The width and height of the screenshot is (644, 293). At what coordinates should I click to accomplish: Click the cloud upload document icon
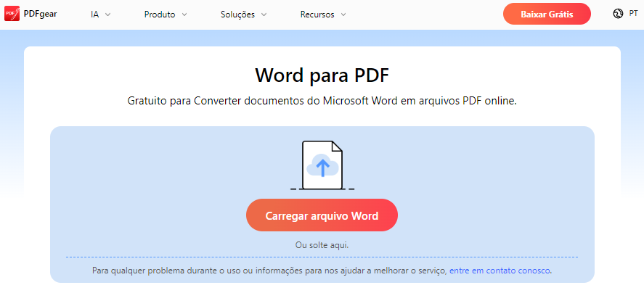322,165
